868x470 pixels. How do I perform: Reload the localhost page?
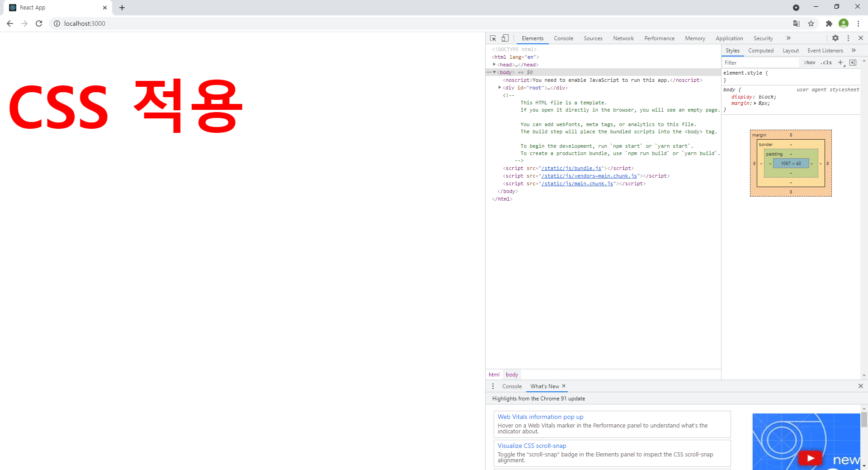[x=39, y=23]
